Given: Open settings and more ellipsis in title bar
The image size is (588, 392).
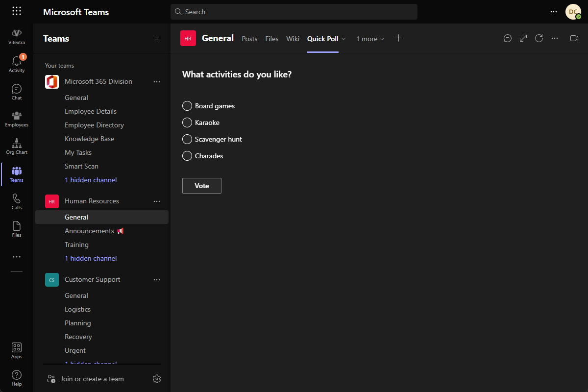Looking at the screenshot, I should coord(554,12).
